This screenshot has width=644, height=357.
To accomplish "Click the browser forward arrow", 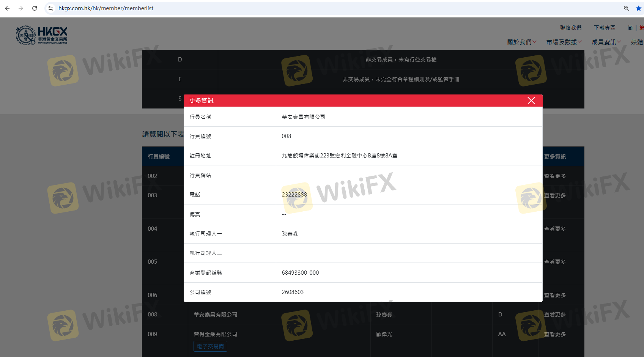I will click(21, 8).
